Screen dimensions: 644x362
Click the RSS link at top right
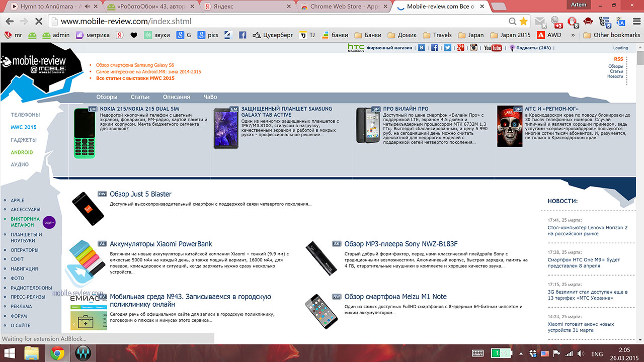pyautogui.click(x=618, y=59)
